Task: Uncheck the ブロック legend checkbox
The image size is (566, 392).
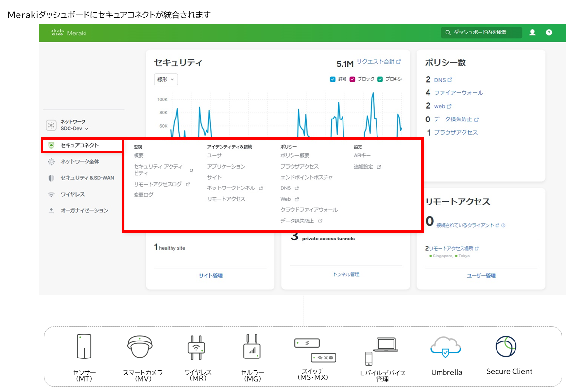Action: (352, 79)
